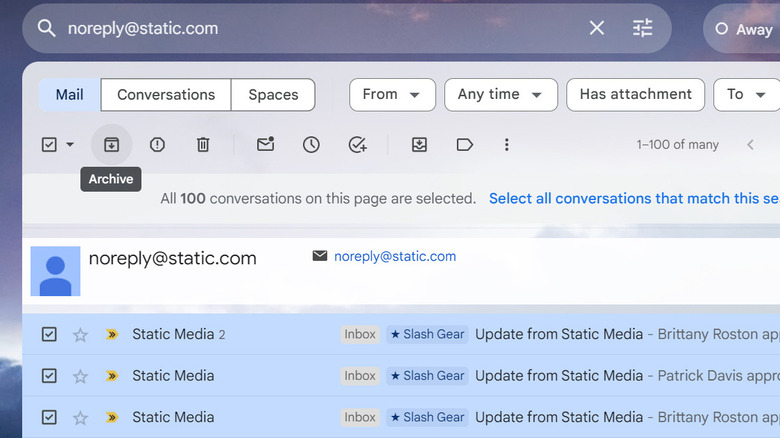Viewport: 780px width, 438px height.
Task: Switch to the Spaces tab
Action: pyautogui.click(x=273, y=94)
